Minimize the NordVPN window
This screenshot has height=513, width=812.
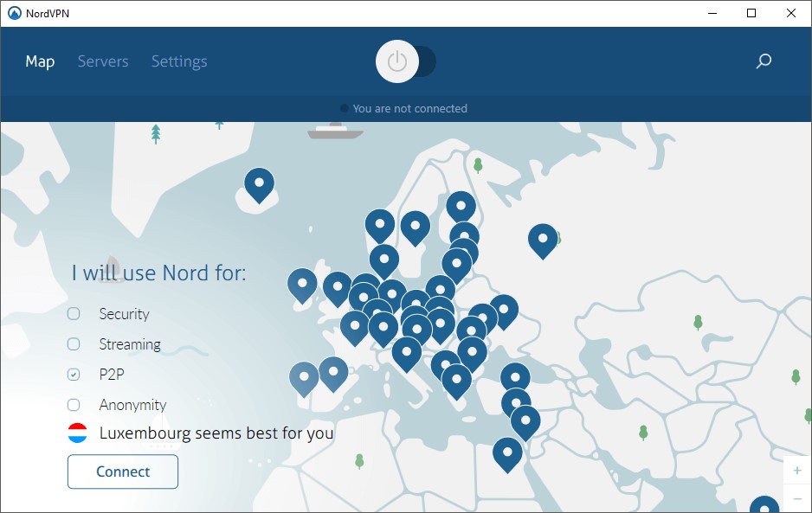712,13
